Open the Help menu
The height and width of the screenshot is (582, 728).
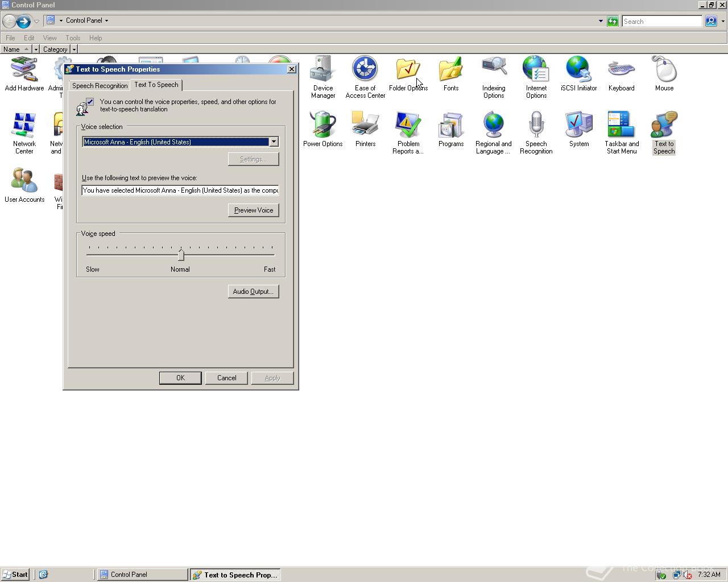(x=96, y=38)
